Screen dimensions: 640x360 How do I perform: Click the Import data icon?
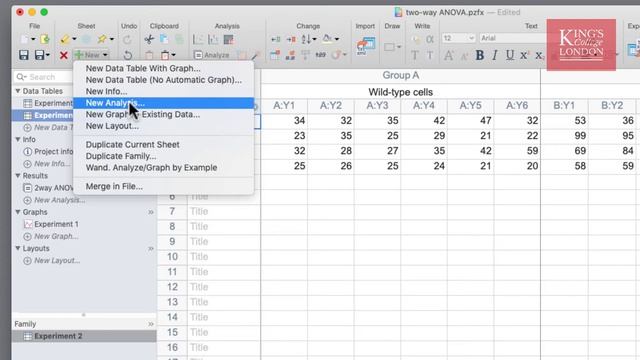[x=365, y=46]
